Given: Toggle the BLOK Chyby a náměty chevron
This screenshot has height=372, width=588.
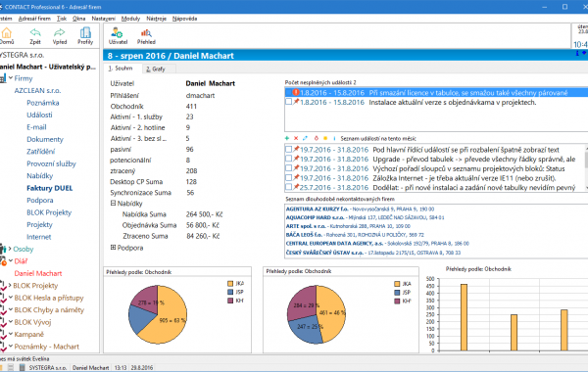Looking at the screenshot, I should [x=11, y=309].
